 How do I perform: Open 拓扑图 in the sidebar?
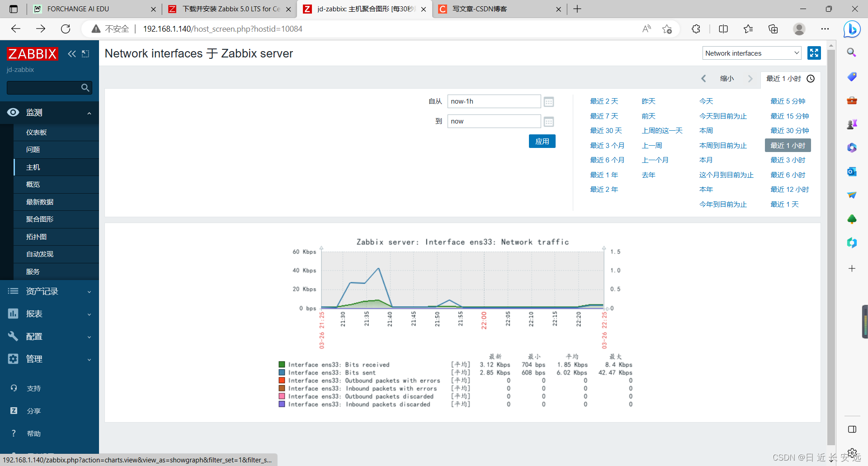(57, 237)
